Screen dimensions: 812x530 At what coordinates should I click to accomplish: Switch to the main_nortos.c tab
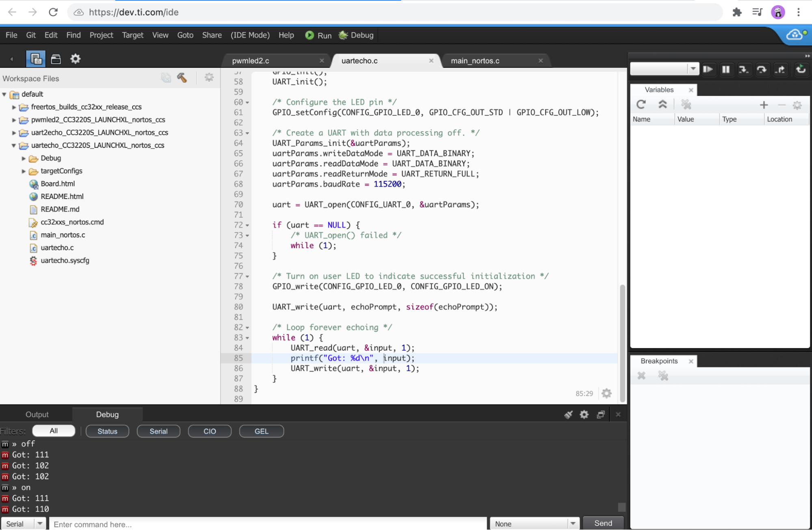(x=475, y=61)
